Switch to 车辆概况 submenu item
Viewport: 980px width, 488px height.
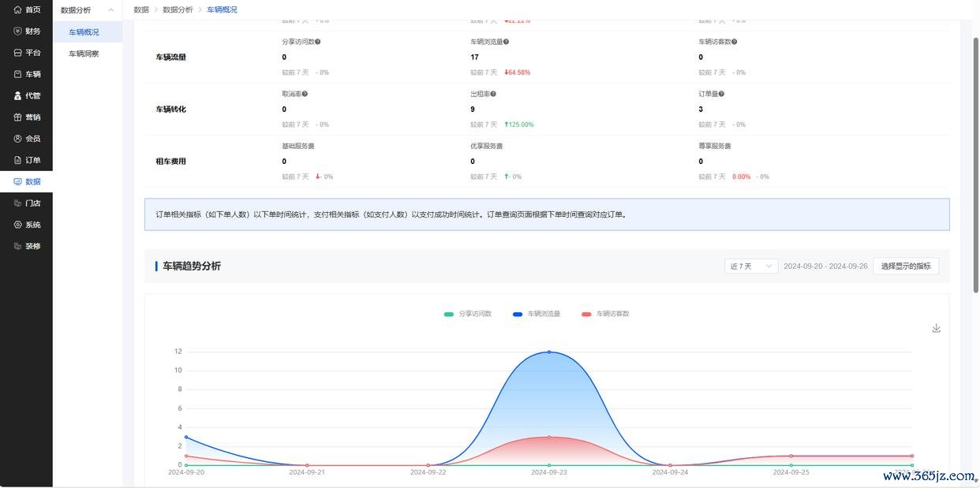click(88, 32)
